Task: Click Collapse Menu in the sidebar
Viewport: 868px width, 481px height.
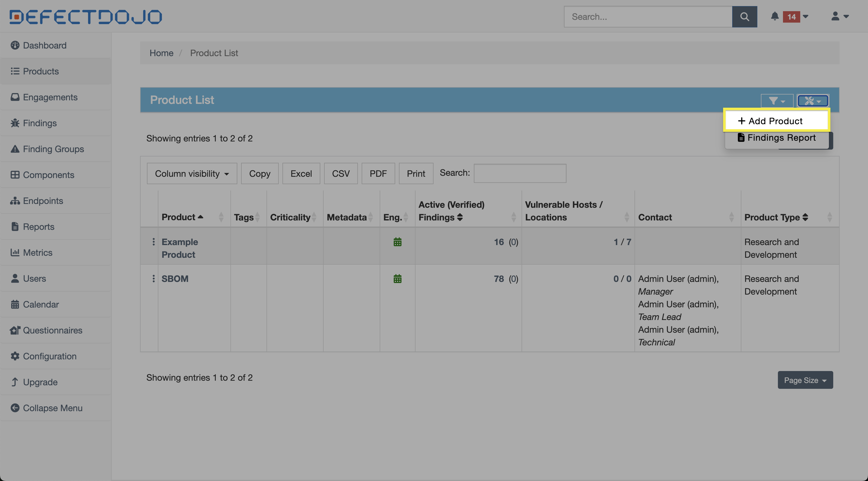Action: pos(56,408)
